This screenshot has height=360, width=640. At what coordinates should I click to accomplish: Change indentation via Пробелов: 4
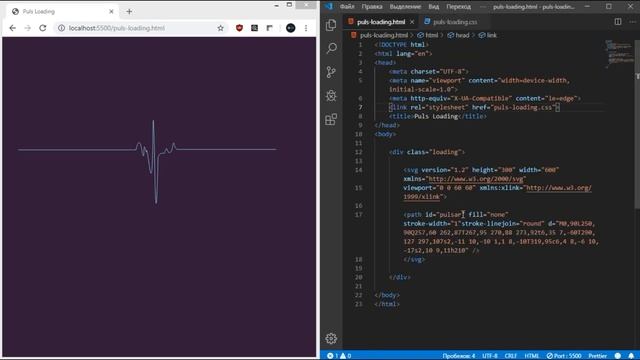click(459, 356)
